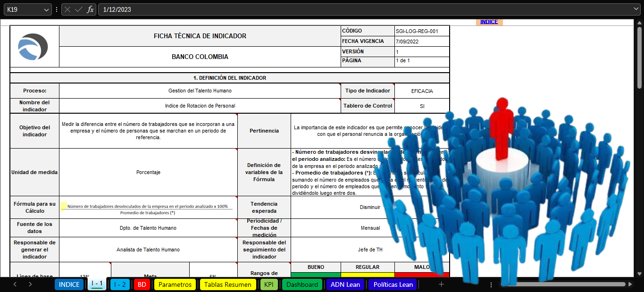Select the 7/09/2022 date cell
The width and height of the screenshot is (644, 292).
click(x=422, y=42)
